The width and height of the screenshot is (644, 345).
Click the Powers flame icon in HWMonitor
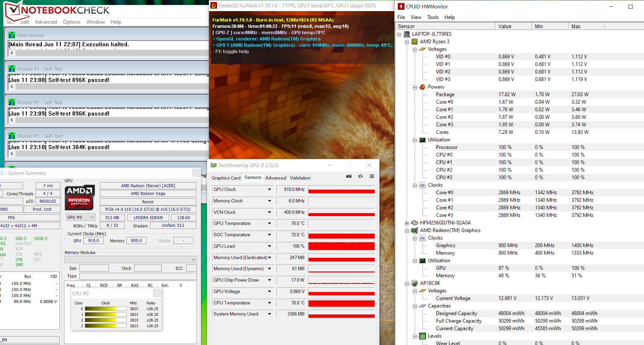[x=423, y=87]
